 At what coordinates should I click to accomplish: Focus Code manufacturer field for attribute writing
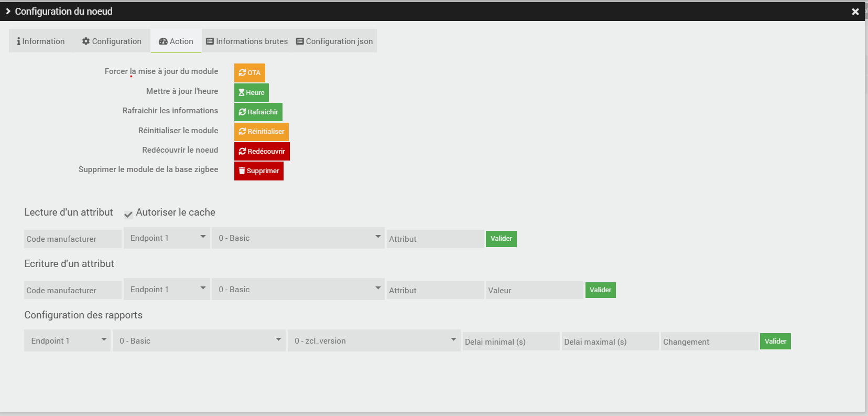point(73,291)
